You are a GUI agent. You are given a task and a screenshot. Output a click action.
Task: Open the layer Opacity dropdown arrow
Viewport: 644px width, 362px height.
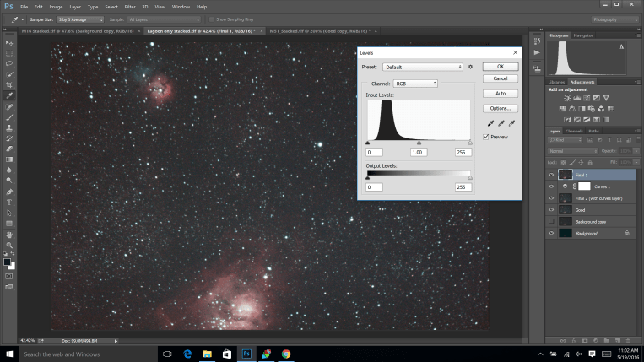click(636, 151)
